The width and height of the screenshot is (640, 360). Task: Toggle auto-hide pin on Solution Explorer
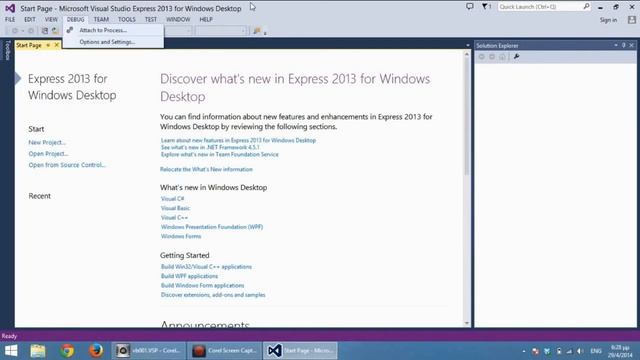click(624, 45)
